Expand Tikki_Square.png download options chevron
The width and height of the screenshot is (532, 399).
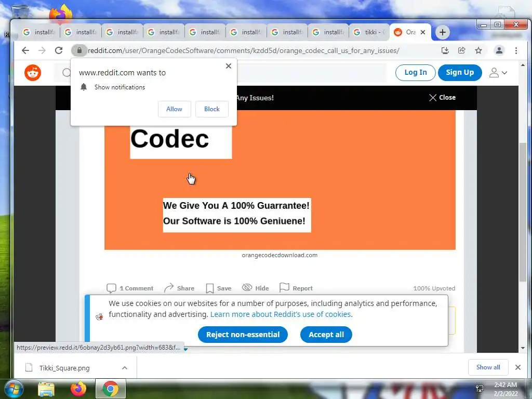point(125,368)
